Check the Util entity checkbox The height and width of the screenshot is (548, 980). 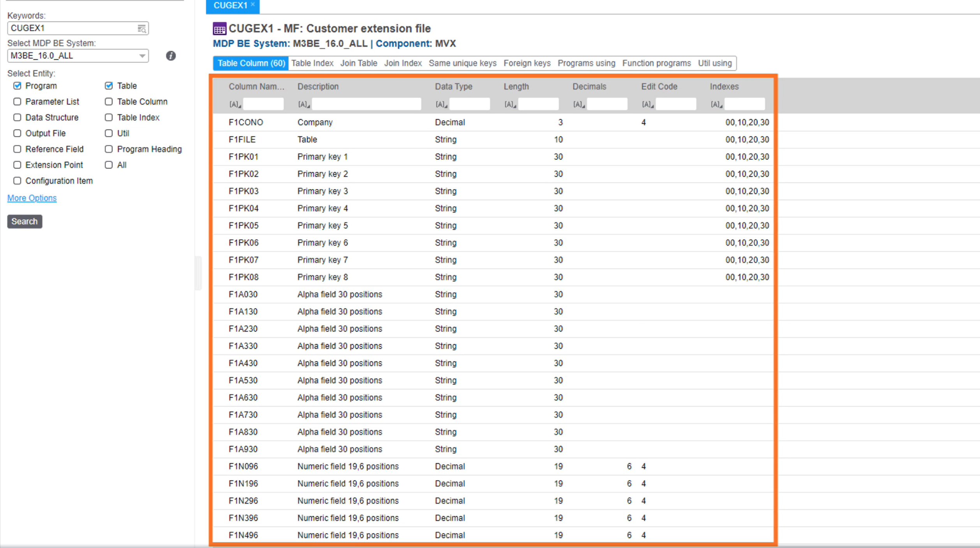click(x=109, y=133)
